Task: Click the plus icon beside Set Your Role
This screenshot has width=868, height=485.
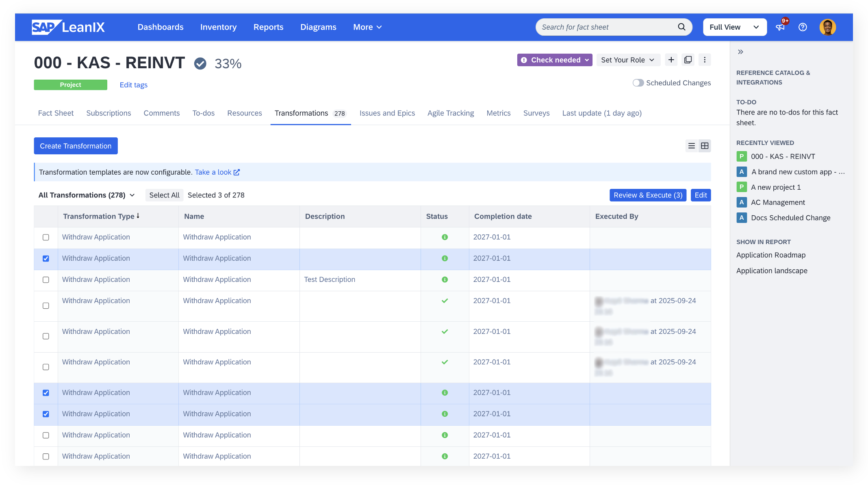Action: pos(671,60)
